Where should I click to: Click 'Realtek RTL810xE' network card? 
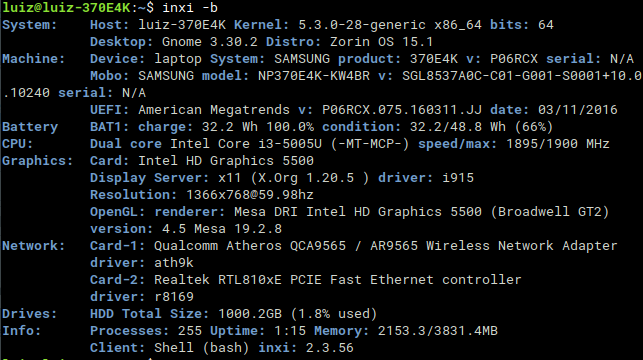point(218,280)
